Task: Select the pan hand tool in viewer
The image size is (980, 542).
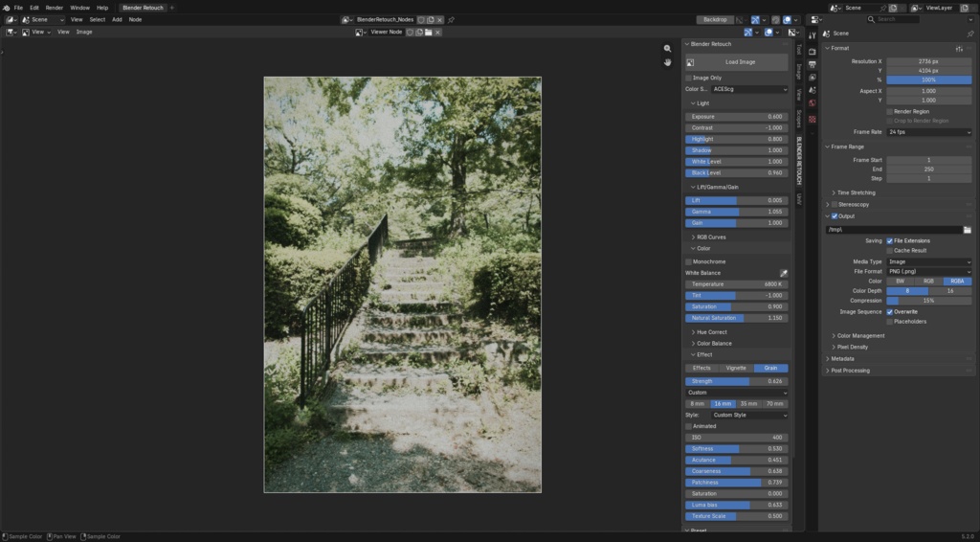Action: click(667, 62)
